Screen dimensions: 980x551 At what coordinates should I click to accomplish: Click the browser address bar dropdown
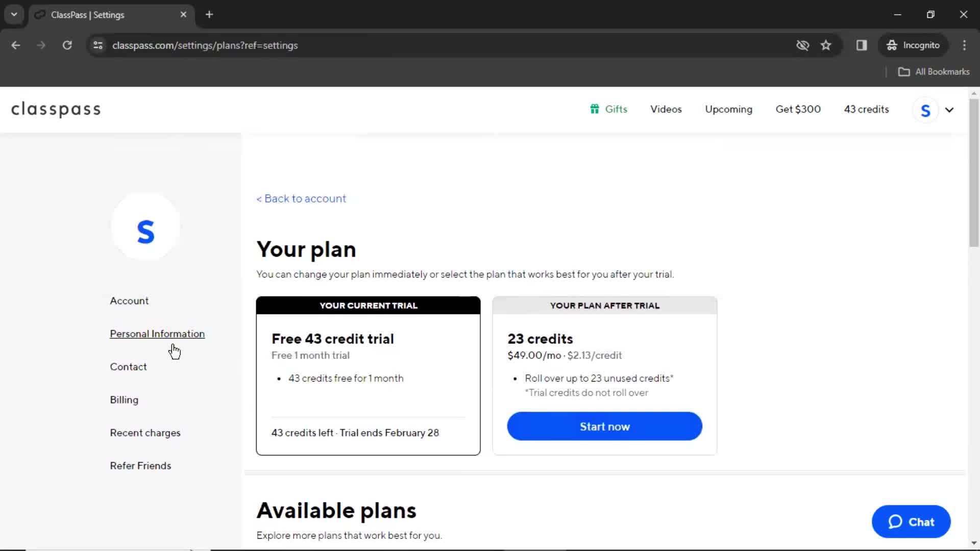click(x=14, y=15)
